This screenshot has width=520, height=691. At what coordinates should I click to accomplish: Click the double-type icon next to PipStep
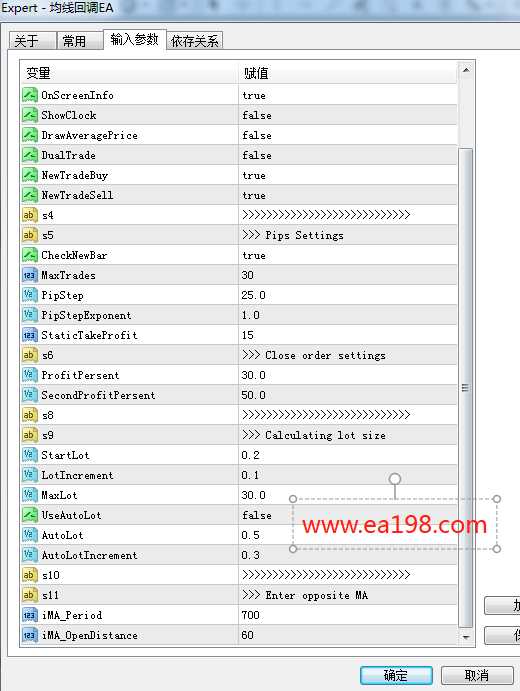pos(30,295)
